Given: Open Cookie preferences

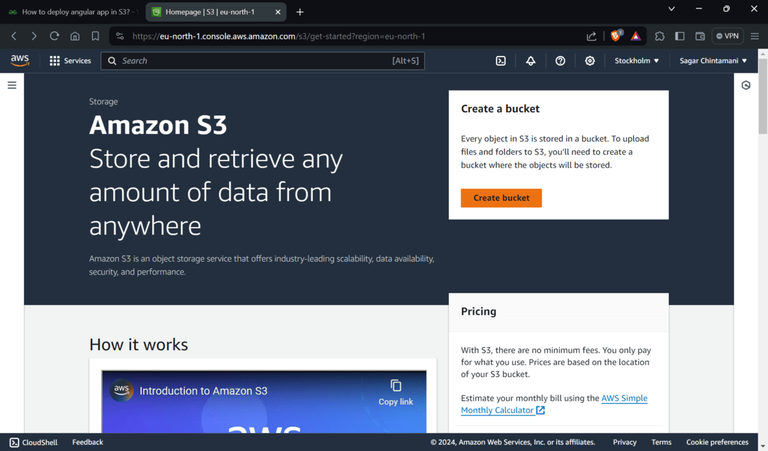Looking at the screenshot, I should click(x=717, y=442).
